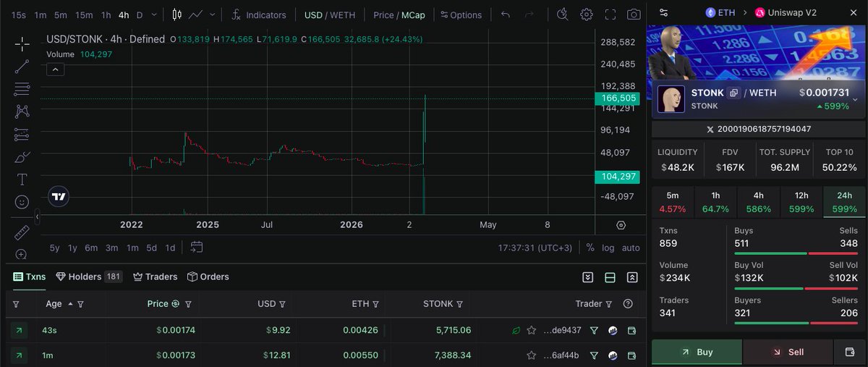Undo the last chart action
This screenshot has height=367, width=868.
[506, 14]
